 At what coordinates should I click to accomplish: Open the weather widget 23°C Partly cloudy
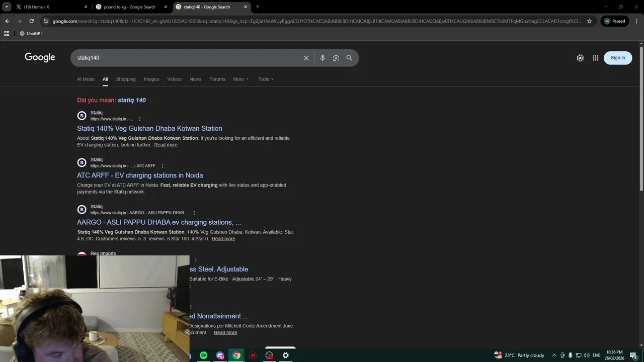[519, 355]
